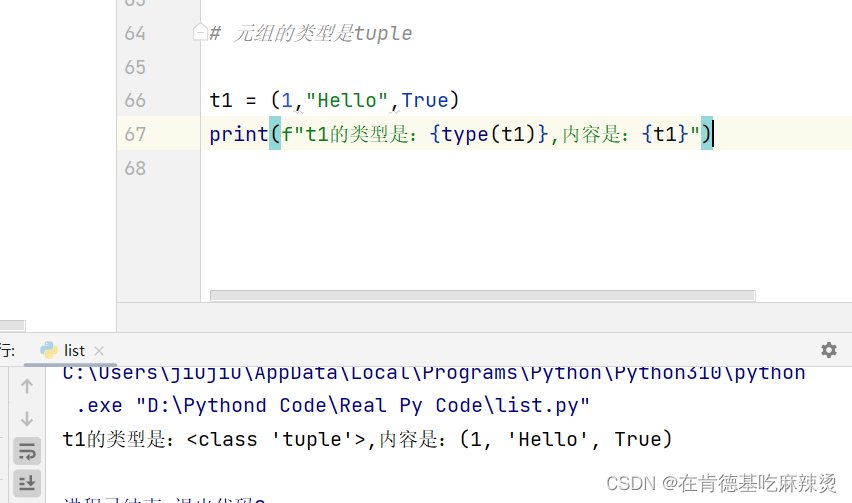The height and width of the screenshot is (503, 852).
Task: Click the Python icon on list tab
Action: [49, 350]
